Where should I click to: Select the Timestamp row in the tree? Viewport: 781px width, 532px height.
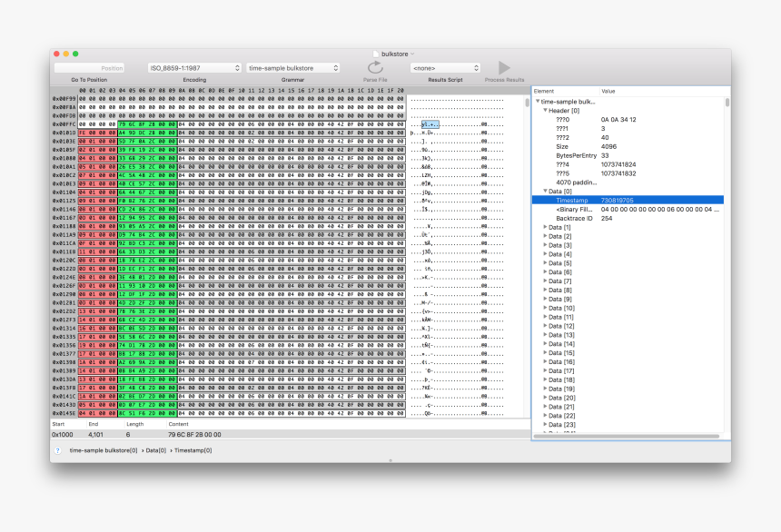pyautogui.click(x=628, y=201)
